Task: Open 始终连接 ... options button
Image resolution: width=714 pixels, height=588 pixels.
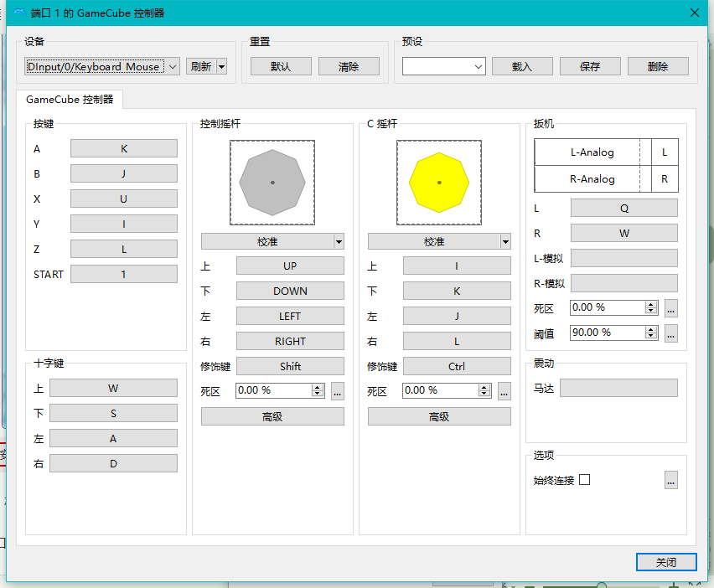Action: pyautogui.click(x=670, y=480)
